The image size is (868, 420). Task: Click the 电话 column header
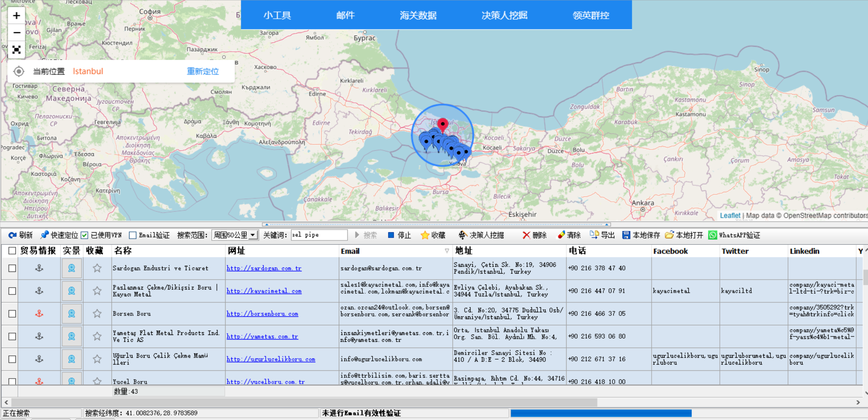coord(609,251)
